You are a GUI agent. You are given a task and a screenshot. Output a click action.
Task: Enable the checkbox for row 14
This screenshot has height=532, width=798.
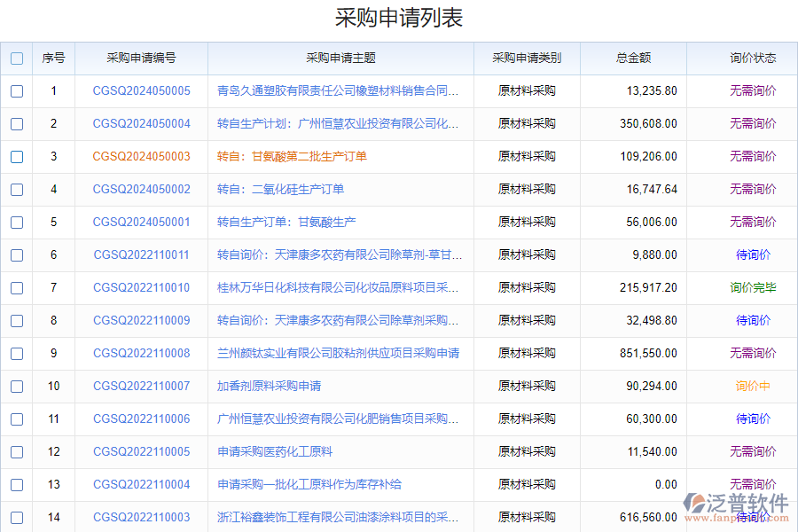(x=17, y=518)
